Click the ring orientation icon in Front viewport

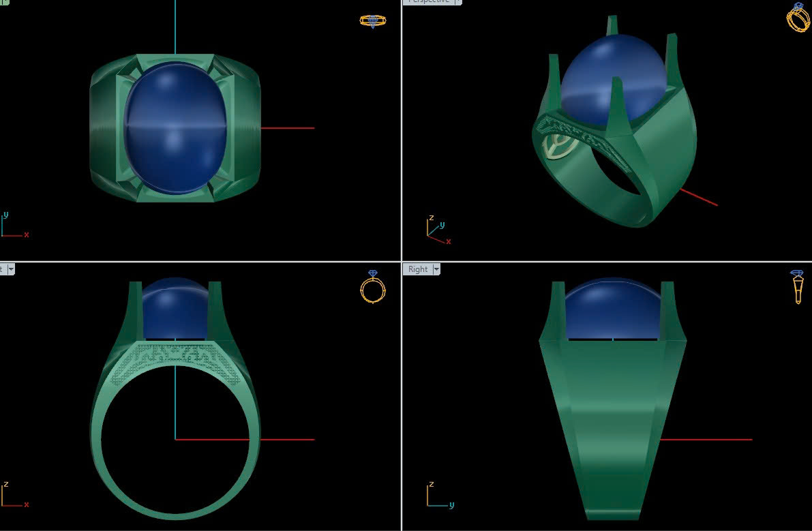coord(373,287)
